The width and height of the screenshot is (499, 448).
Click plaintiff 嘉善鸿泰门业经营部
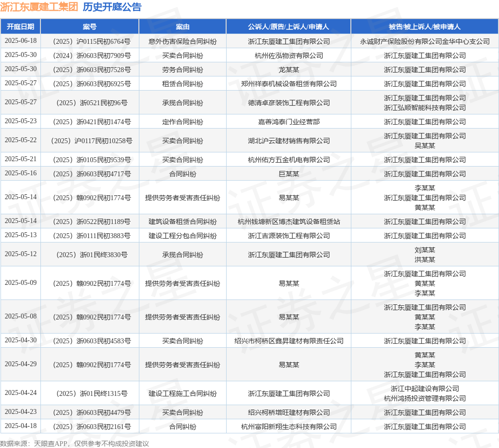pyautogui.click(x=289, y=122)
